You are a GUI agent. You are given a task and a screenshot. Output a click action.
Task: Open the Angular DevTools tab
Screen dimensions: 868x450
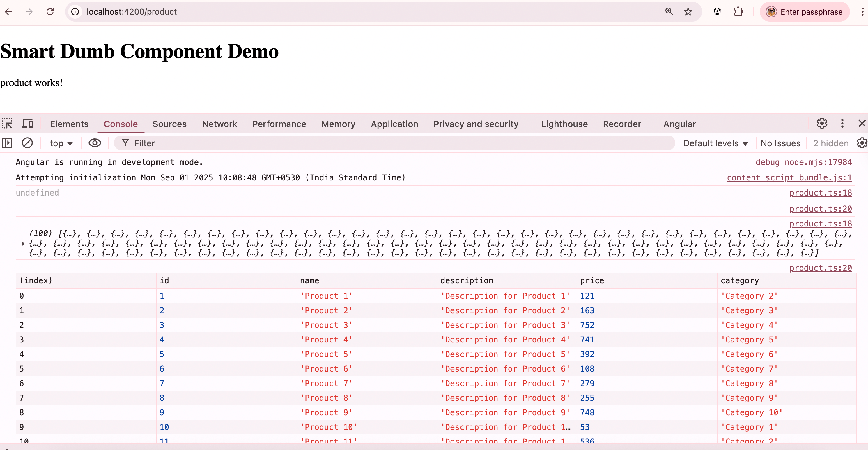click(679, 124)
